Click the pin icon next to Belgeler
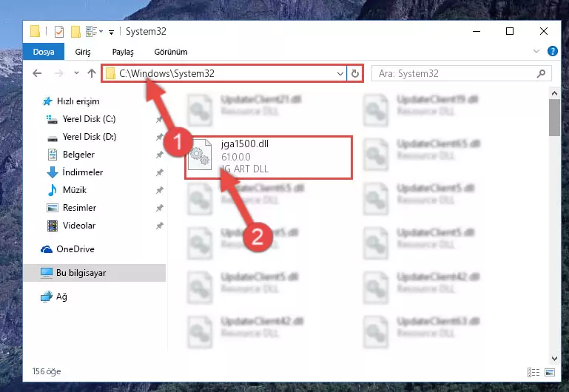 (159, 155)
